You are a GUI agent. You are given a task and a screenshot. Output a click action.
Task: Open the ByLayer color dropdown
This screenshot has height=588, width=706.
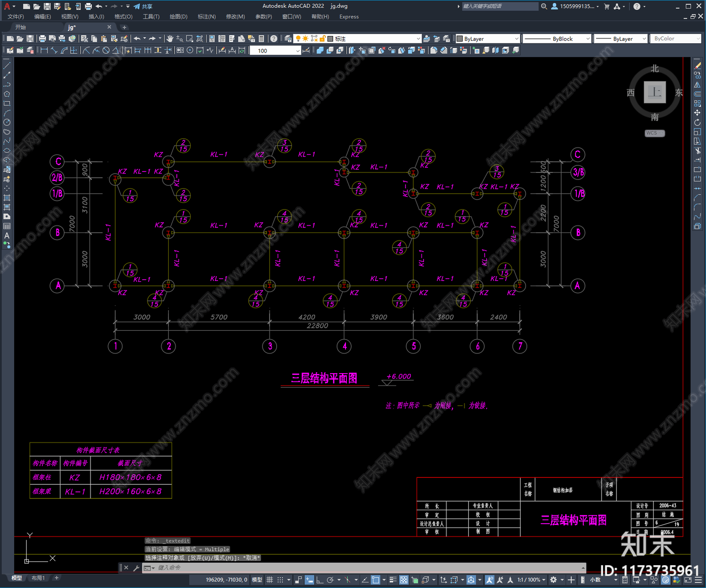point(488,39)
